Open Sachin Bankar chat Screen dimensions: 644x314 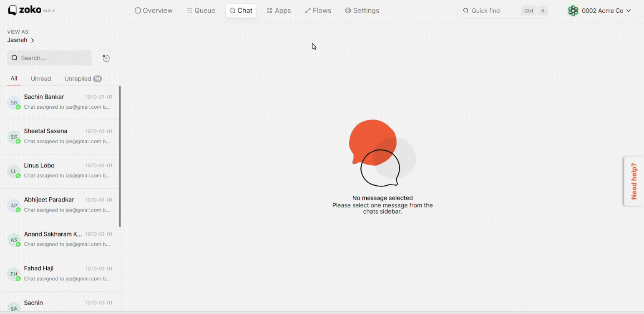pyautogui.click(x=60, y=103)
